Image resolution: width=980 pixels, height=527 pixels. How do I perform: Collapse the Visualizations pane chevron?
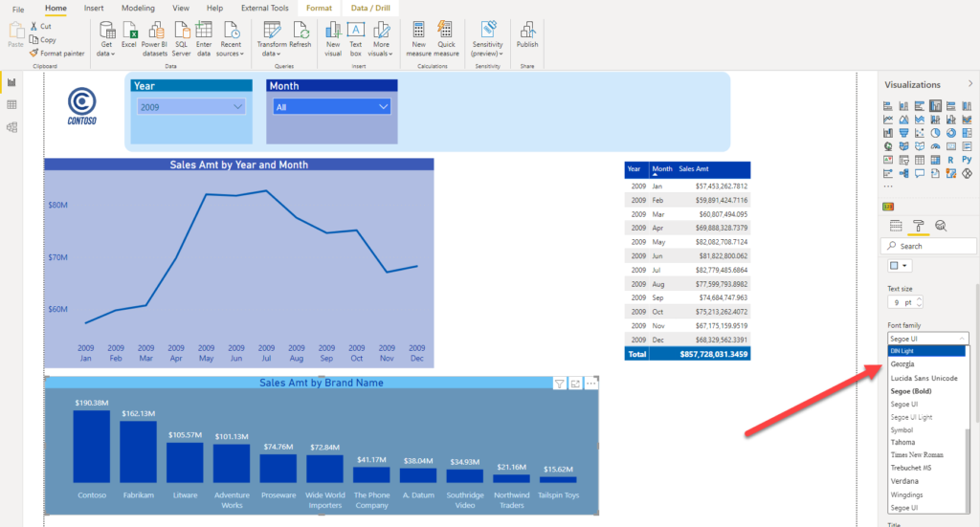pyautogui.click(x=970, y=83)
